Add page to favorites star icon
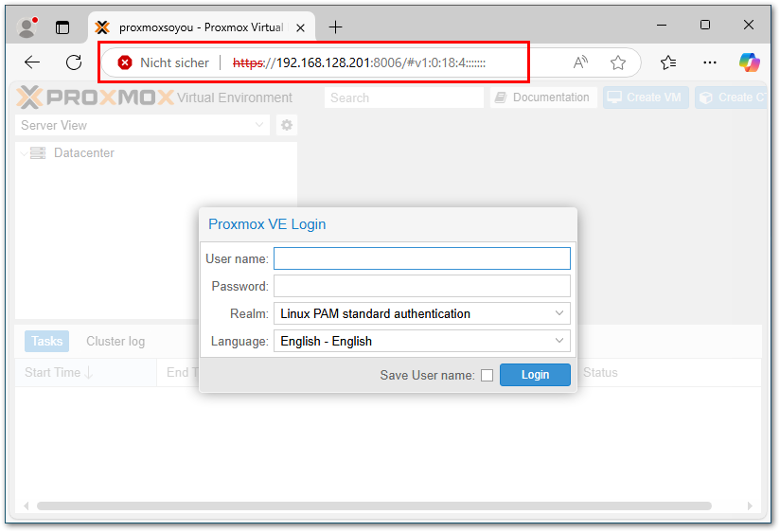 click(618, 62)
